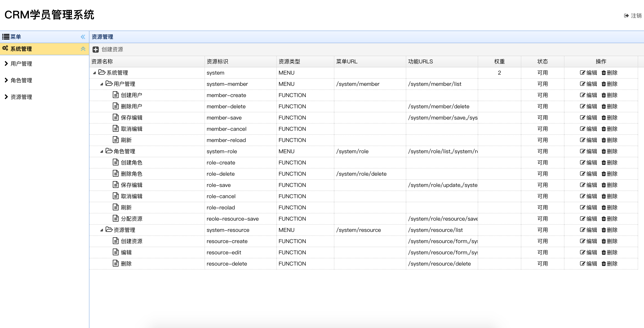644x328 pixels.
Task: Click edit pencil icon for resource-create
Action: [x=582, y=241]
